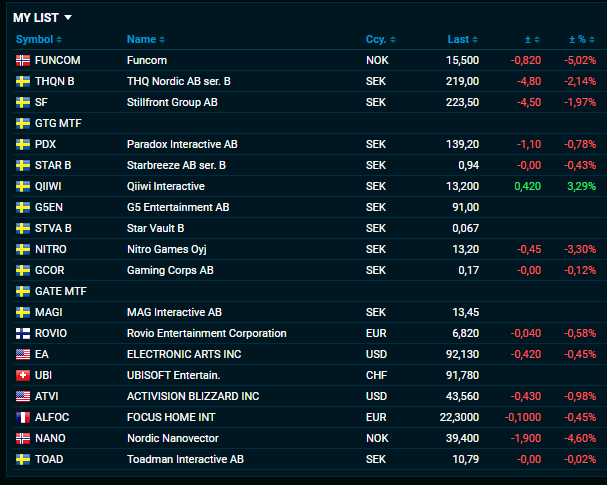Click THQN B last price 219,00
The height and width of the screenshot is (485, 607).
(462, 81)
